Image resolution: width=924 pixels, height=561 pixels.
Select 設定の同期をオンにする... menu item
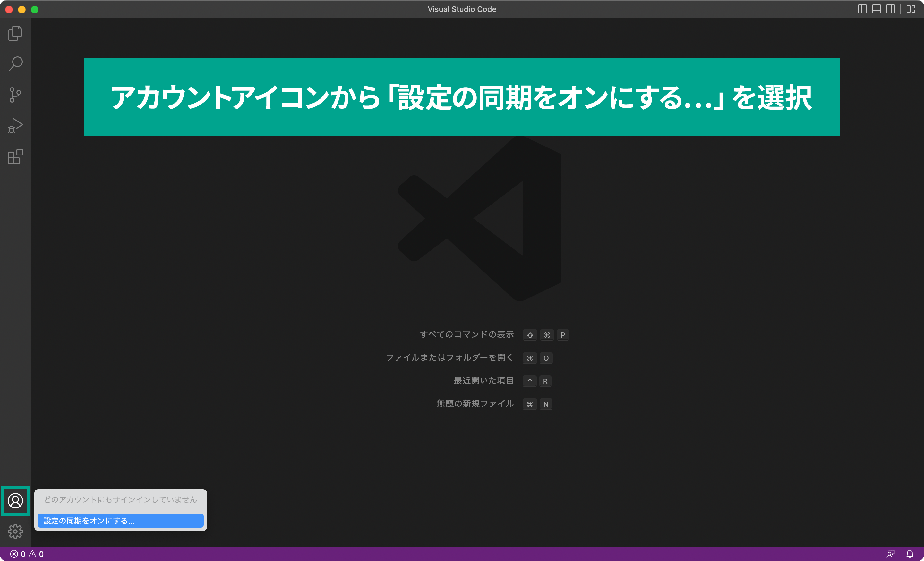(120, 521)
